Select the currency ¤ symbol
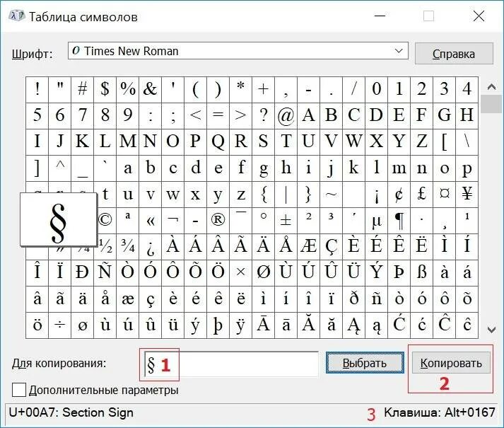This screenshot has width=504, height=428. 444,195
